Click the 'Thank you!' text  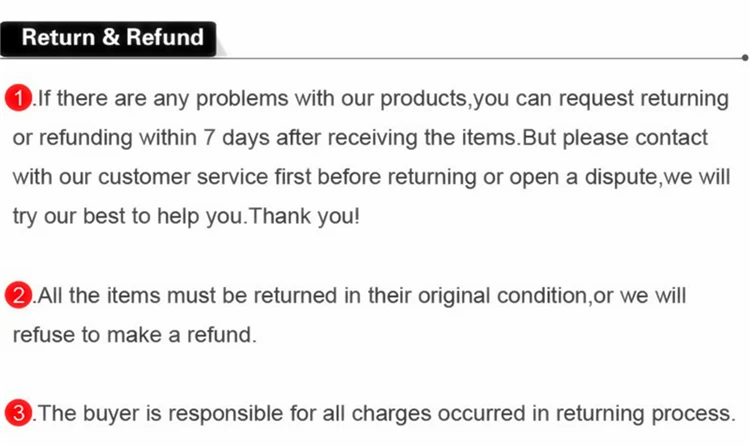pyautogui.click(x=304, y=216)
